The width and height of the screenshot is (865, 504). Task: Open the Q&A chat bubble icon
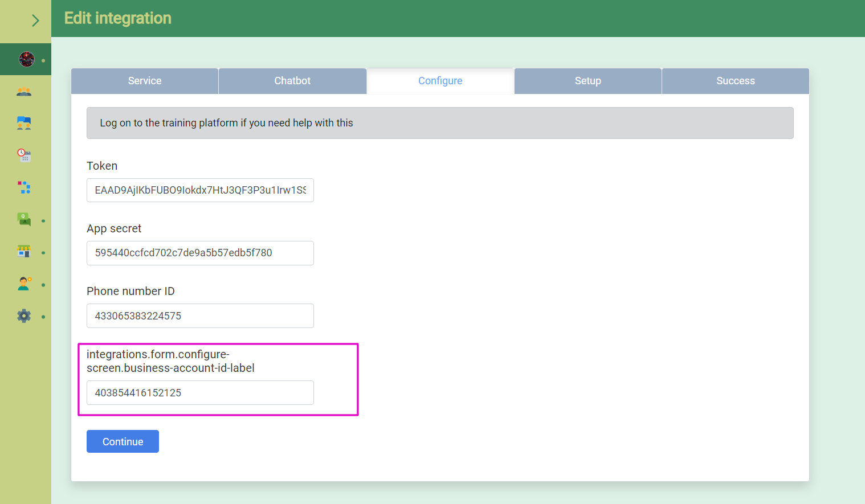[24, 220]
